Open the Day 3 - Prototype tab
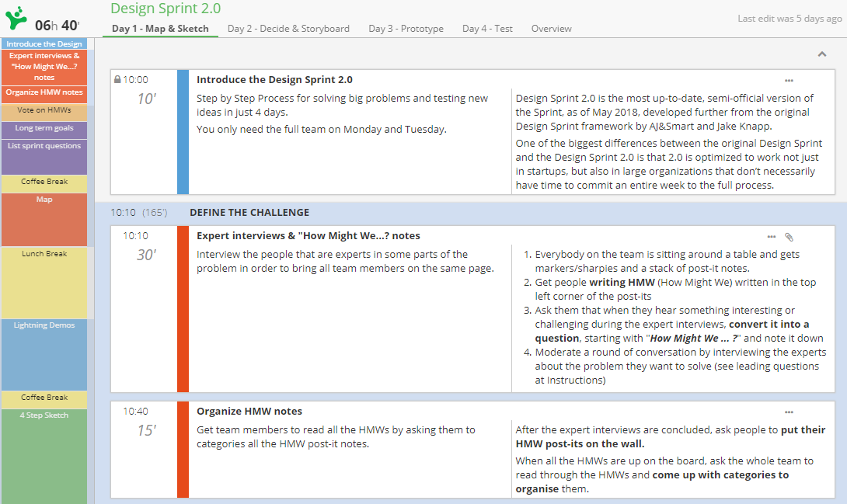Image resolution: width=847 pixels, height=504 pixels. (x=406, y=29)
